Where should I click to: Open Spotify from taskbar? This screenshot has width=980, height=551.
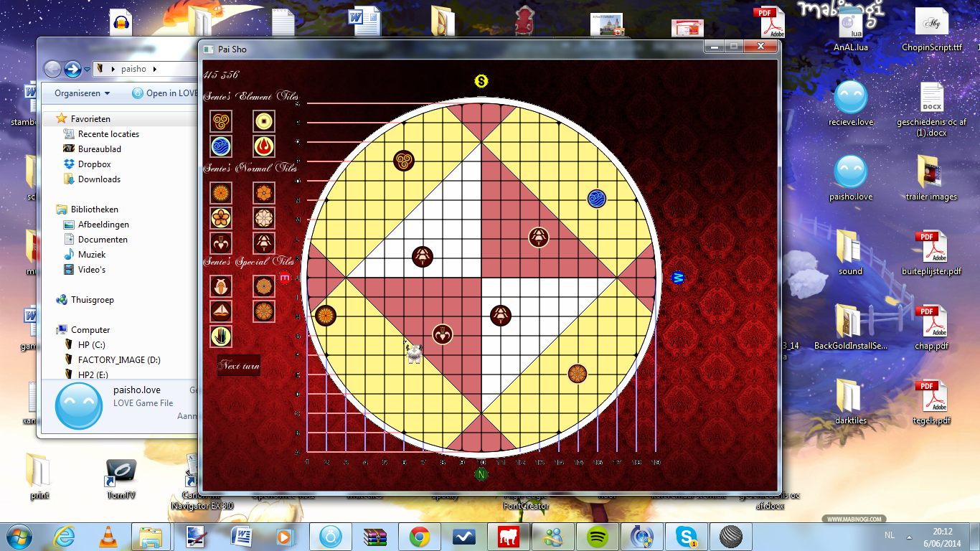(597, 536)
